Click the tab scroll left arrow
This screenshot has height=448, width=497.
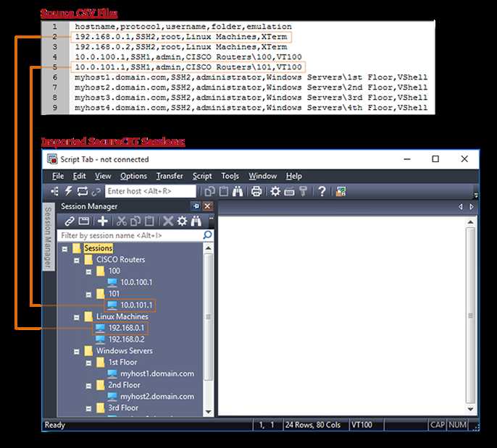461,207
